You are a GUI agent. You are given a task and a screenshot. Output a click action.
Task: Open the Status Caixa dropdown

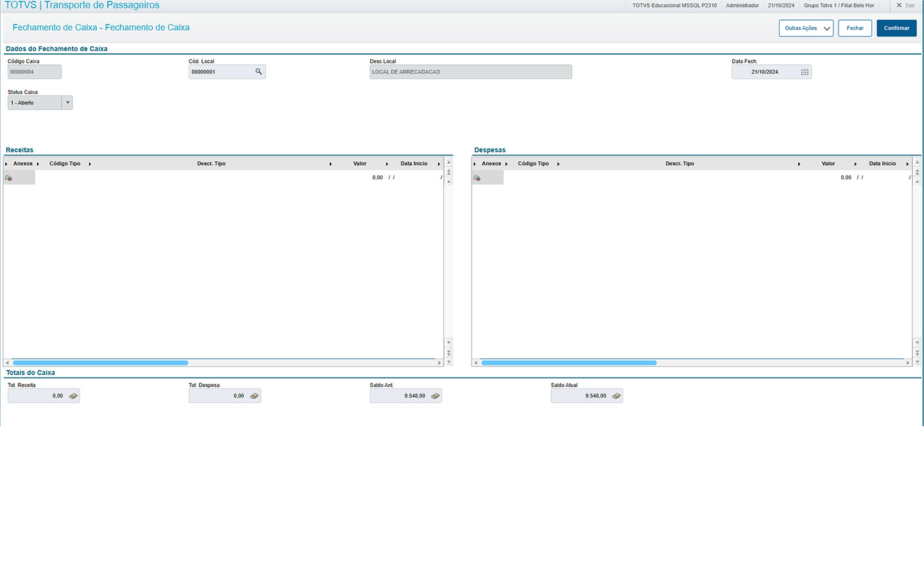[67, 103]
